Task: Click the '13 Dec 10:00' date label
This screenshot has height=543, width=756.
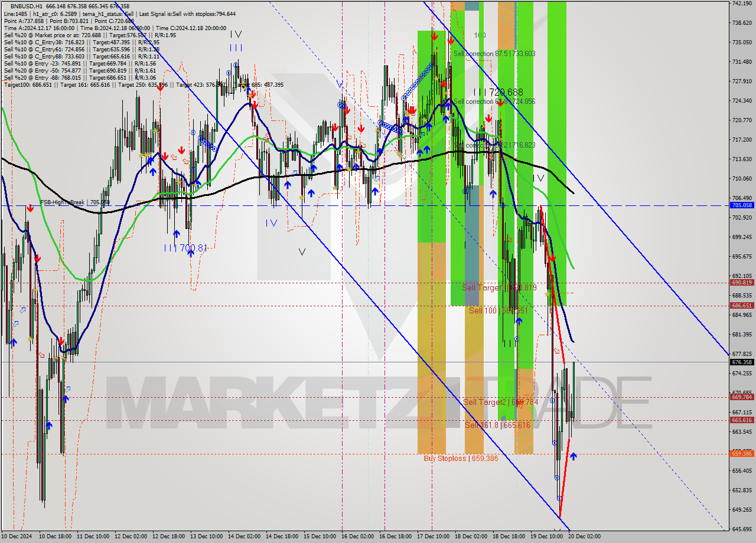Action: pos(207,537)
